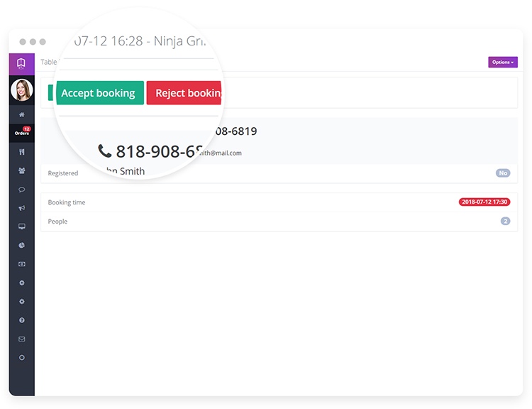Open the customers group icon

(x=22, y=170)
